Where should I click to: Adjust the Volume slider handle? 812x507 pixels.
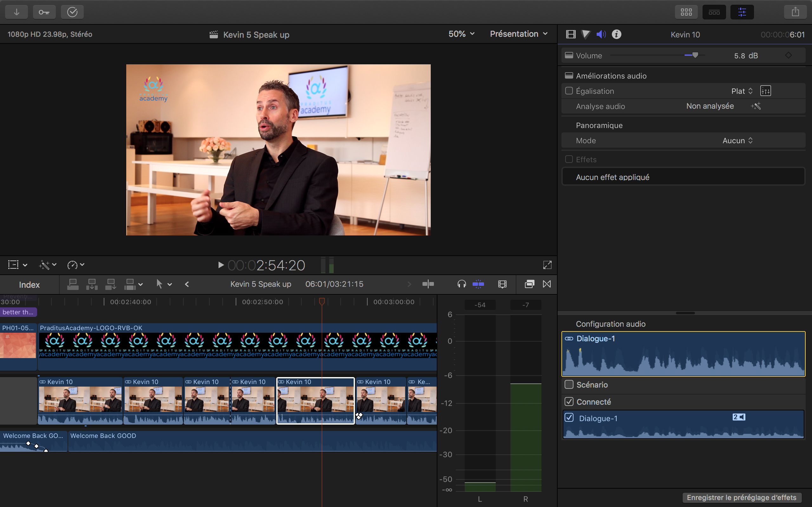coord(695,55)
